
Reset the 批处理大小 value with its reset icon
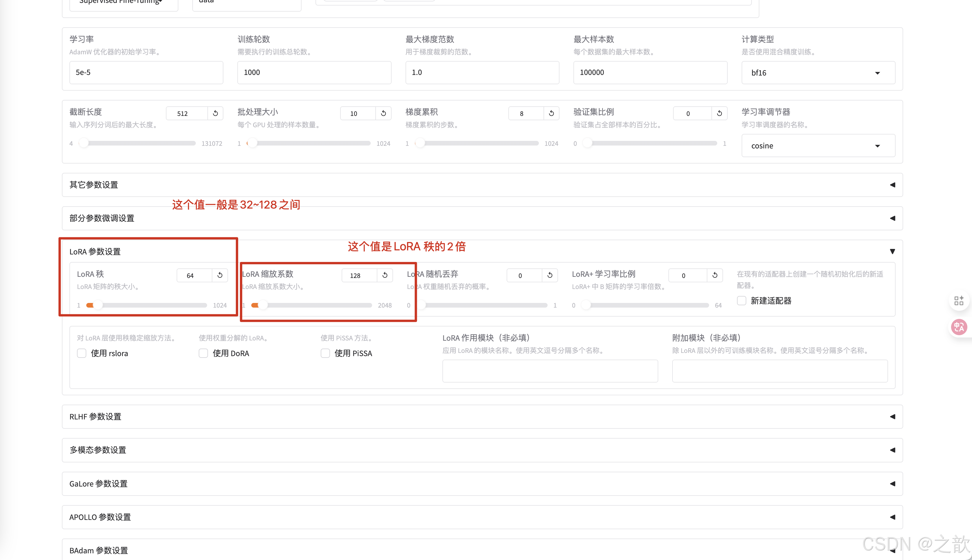pos(383,114)
